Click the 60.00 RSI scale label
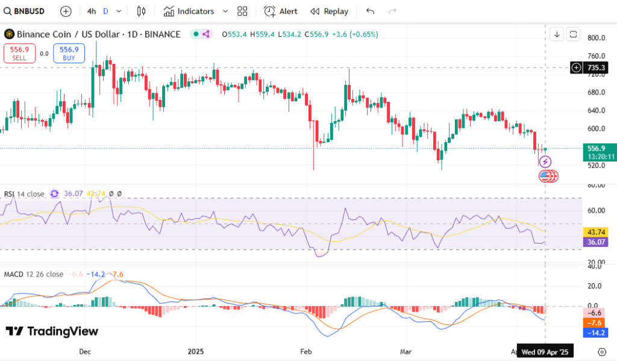The image size is (617, 364). tap(596, 210)
